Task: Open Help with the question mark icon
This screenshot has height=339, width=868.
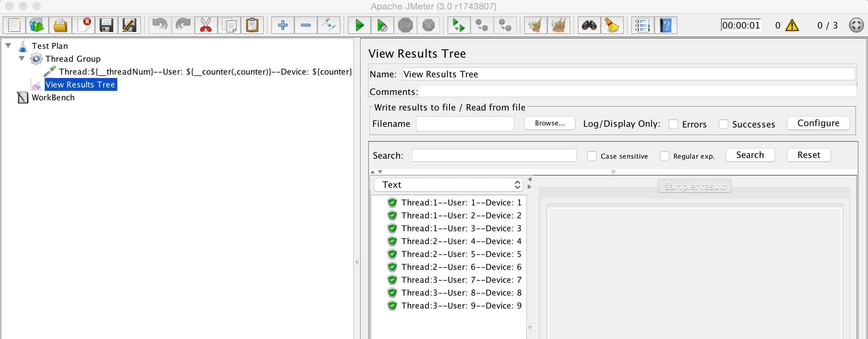Action: point(666,25)
